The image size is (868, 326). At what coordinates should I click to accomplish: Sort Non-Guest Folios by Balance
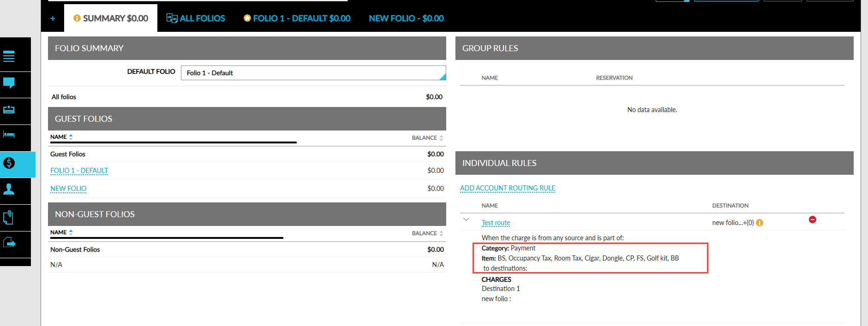tap(427, 233)
